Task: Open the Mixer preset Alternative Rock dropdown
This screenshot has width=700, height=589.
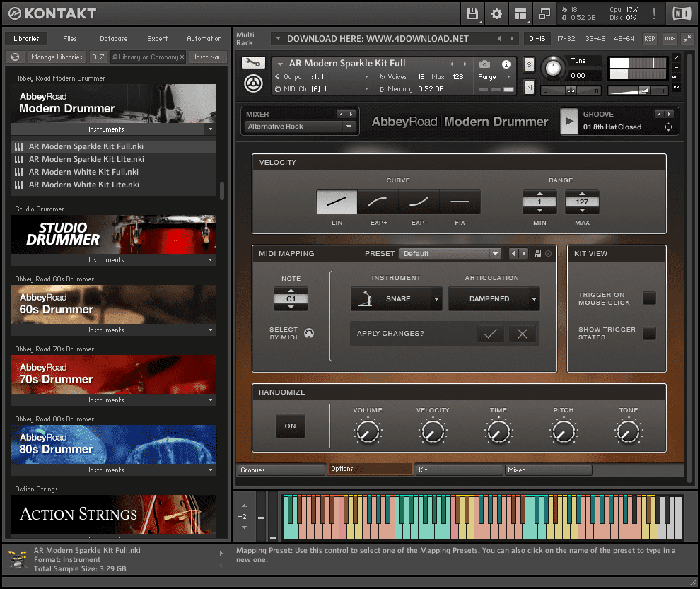Action: (300, 127)
